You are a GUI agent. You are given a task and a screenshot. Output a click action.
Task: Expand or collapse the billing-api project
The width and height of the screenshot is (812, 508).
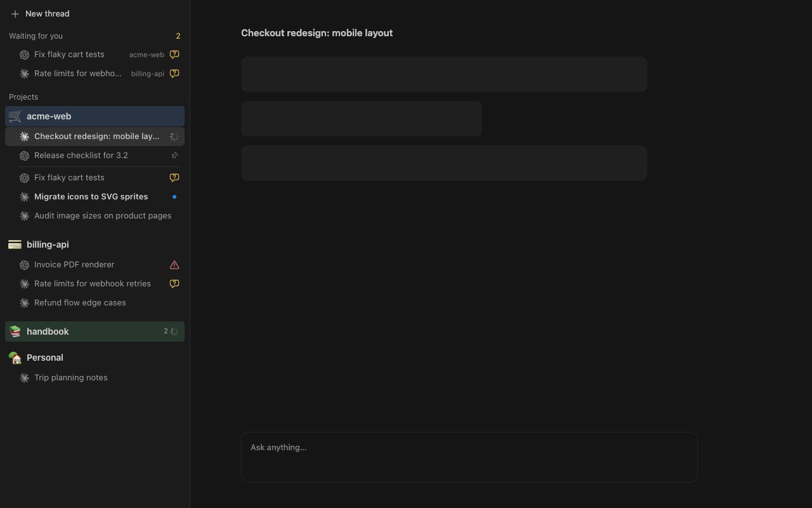tap(95, 244)
